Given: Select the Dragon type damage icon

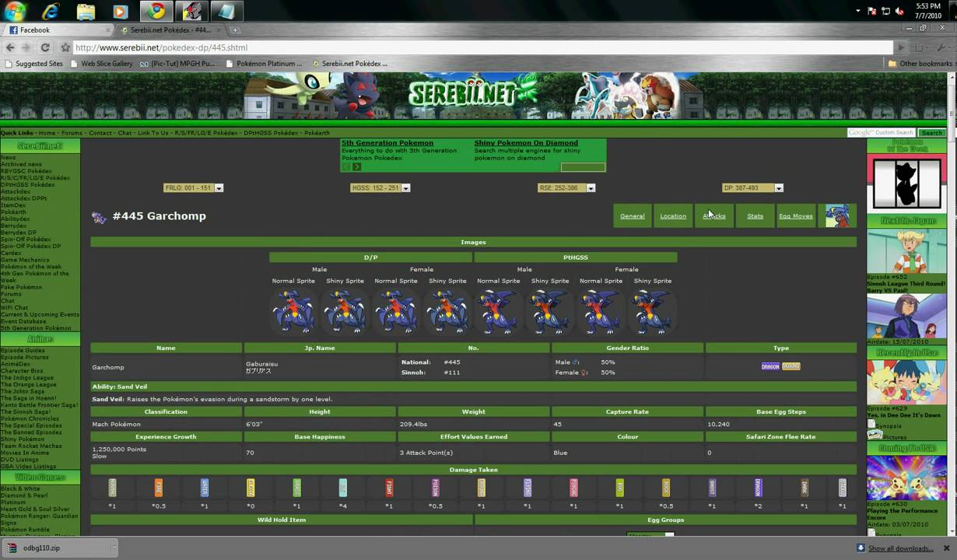Looking at the screenshot, I should click(758, 488).
